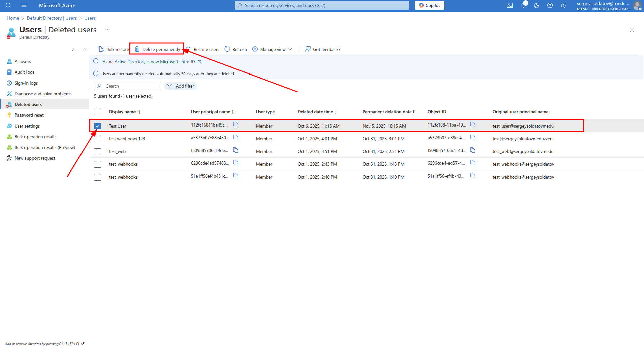Select checkbox for test_webhooks deleted at 2:40 PM
The image size is (644, 347).
[98, 177]
